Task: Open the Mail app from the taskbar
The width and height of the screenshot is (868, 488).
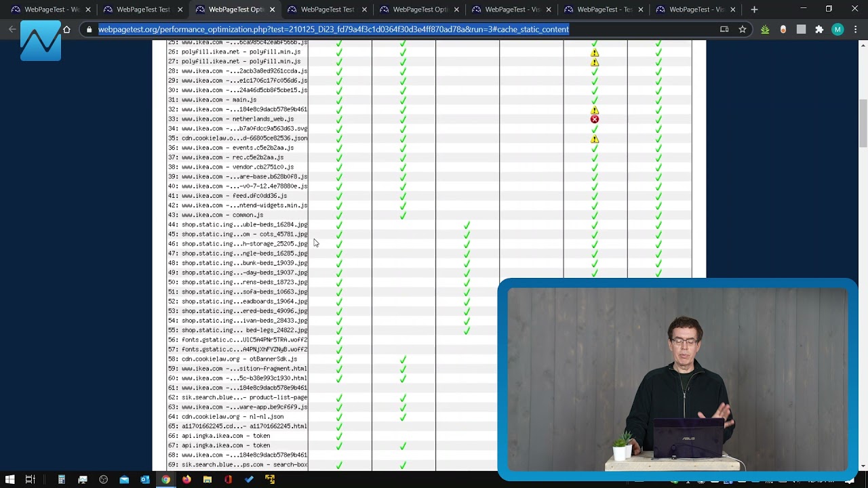Action: click(x=124, y=479)
